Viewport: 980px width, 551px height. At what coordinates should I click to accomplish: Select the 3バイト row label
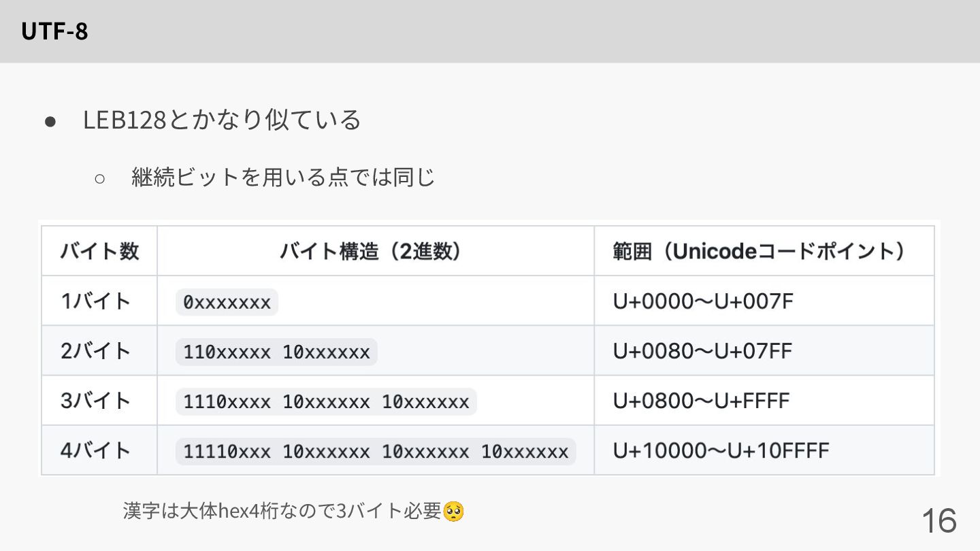pyautogui.click(x=95, y=401)
